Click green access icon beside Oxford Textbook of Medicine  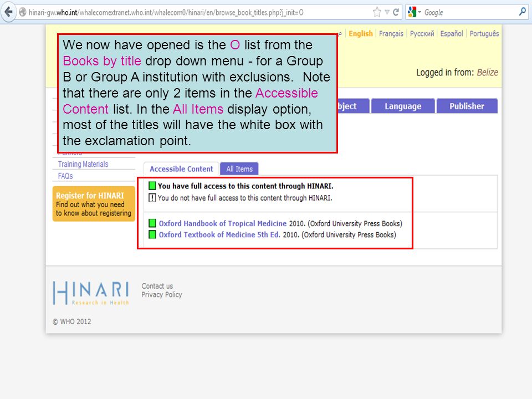tap(152, 234)
